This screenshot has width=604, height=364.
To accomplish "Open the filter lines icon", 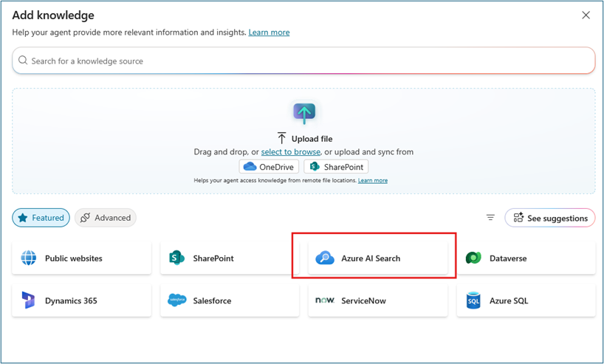I will (490, 218).
